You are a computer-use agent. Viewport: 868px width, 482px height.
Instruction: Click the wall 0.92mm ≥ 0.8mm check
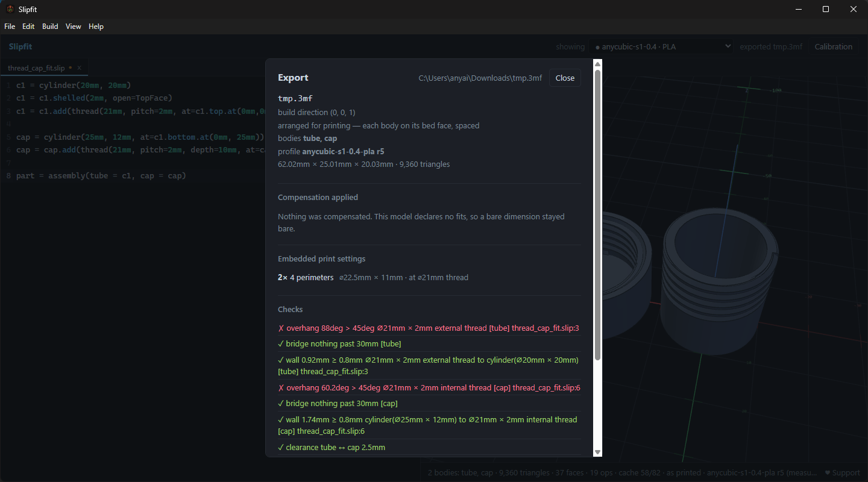[x=429, y=366]
